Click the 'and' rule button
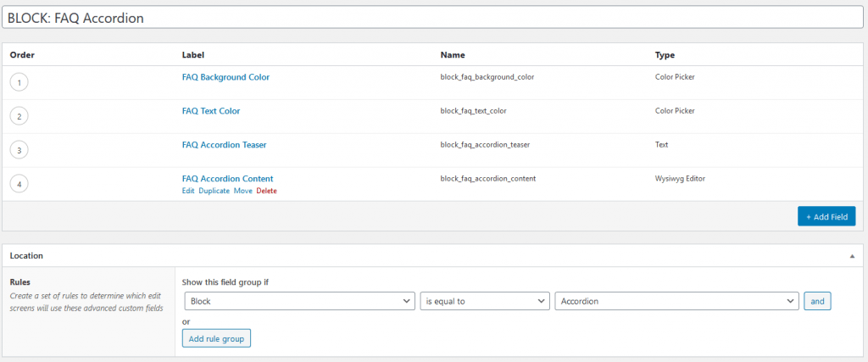The image size is (868, 362). click(817, 301)
